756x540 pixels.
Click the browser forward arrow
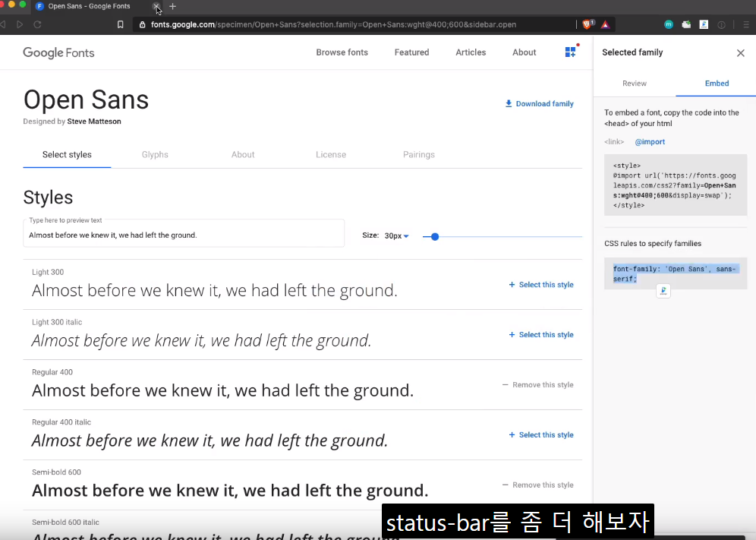20,24
